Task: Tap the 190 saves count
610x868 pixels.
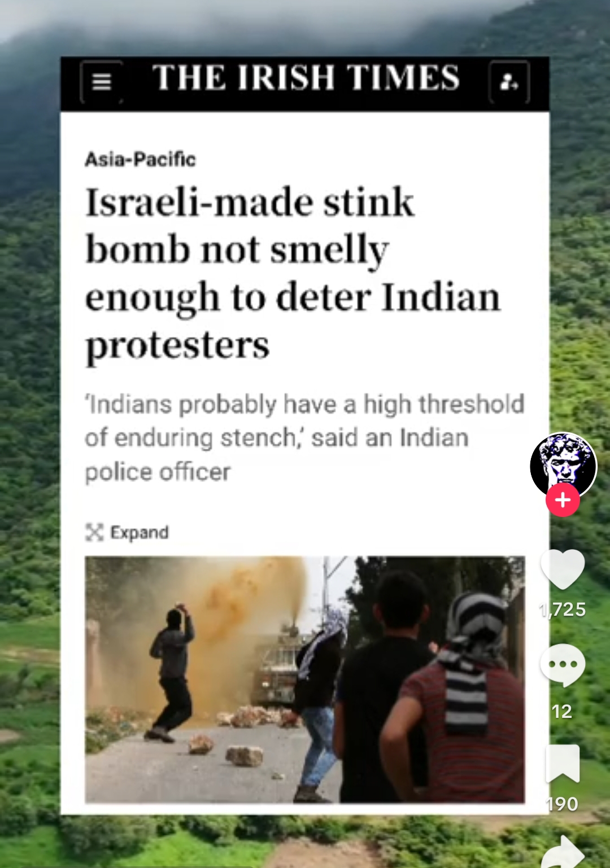Action: tap(563, 804)
